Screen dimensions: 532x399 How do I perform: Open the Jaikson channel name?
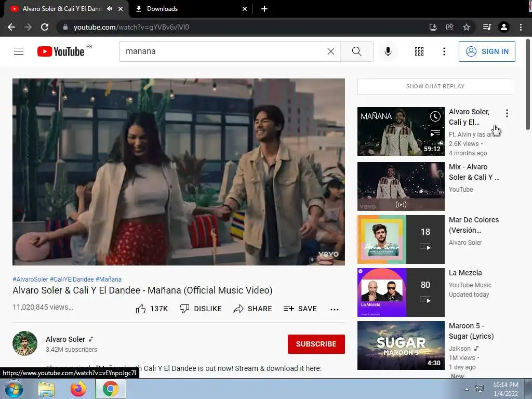point(460,349)
